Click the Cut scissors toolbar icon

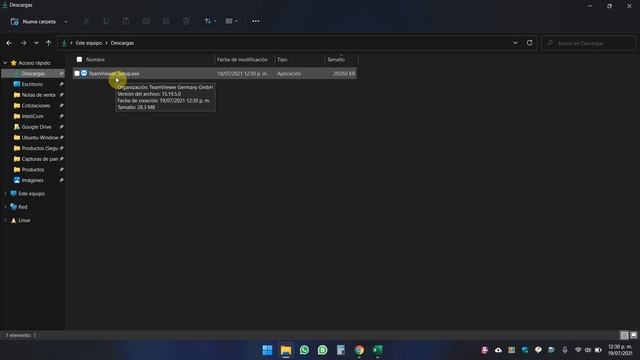(x=86, y=21)
